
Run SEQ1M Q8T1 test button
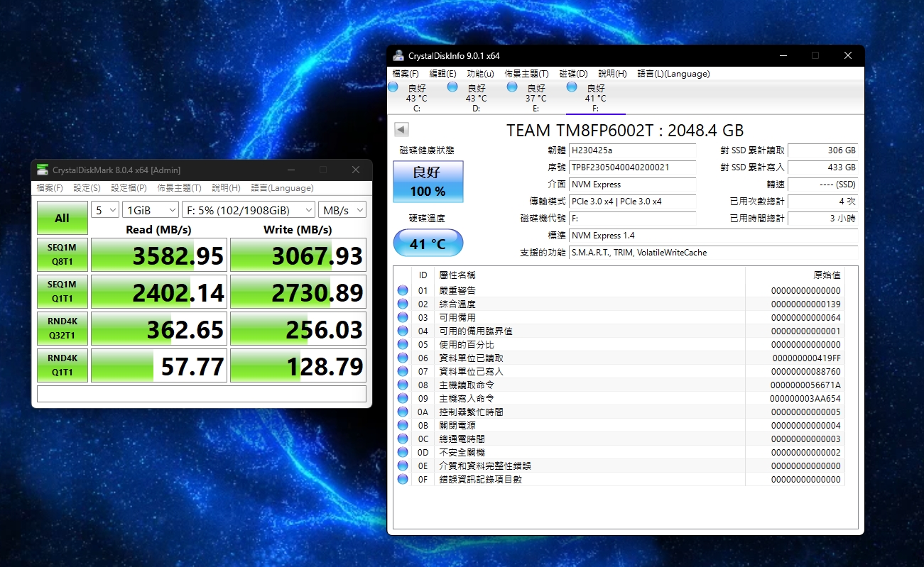pos(62,255)
